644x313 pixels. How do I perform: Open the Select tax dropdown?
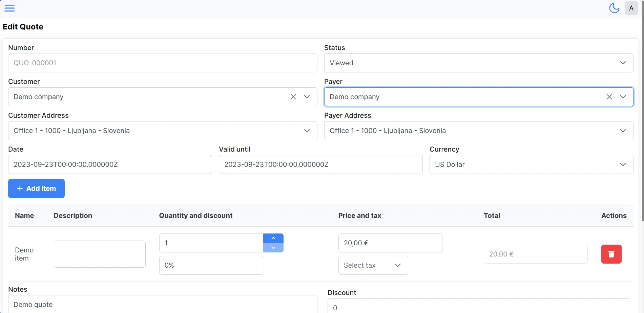click(x=373, y=265)
